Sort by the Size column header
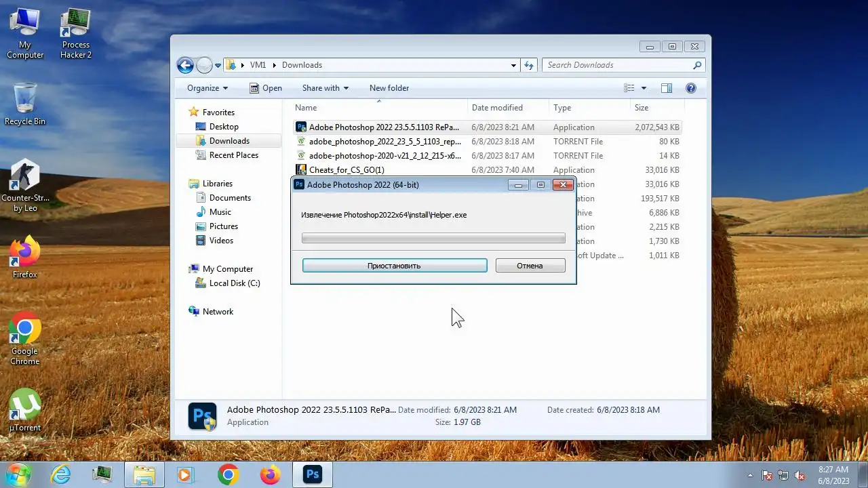This screenshot has width=868, height=488. [x=657, y=108]
